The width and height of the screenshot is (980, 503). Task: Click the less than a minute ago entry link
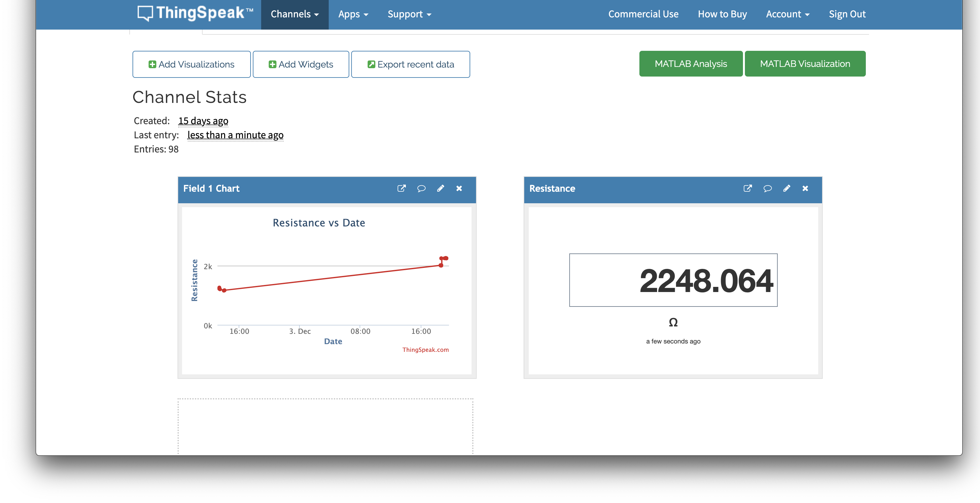[235, 135]
